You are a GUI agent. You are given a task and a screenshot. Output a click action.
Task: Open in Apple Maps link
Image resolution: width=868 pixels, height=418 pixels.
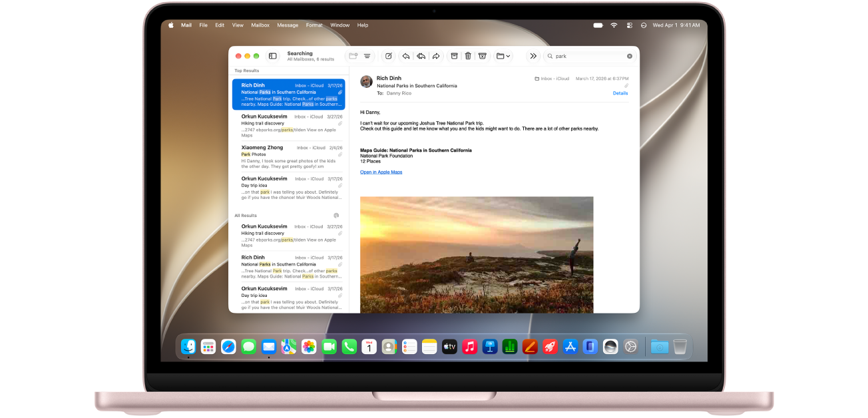pyautogui.click(x=381, y=172)
